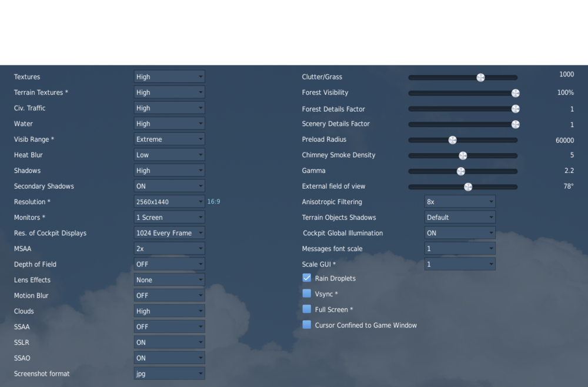
Task: Open the MSAA antialiasing dropdown
Action: tap(169, 248)
